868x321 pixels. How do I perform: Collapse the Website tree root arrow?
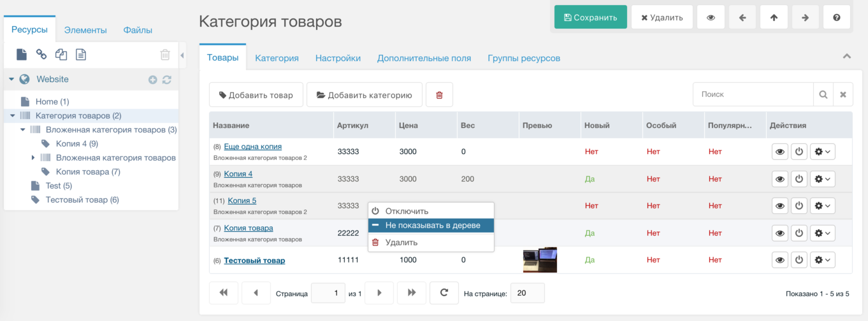pos(11,80)
